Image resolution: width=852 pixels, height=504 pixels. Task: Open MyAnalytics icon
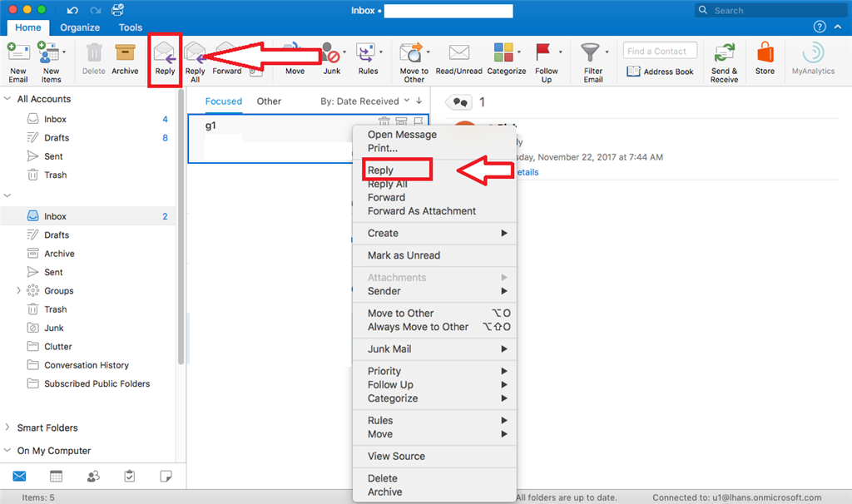pyautogui.click(x=814, y=52)
